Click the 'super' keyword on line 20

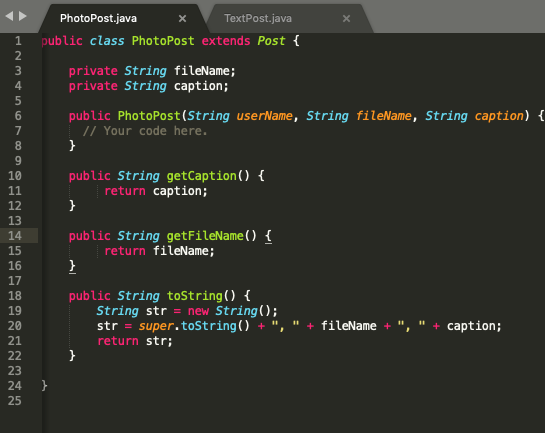click(156, 326)
